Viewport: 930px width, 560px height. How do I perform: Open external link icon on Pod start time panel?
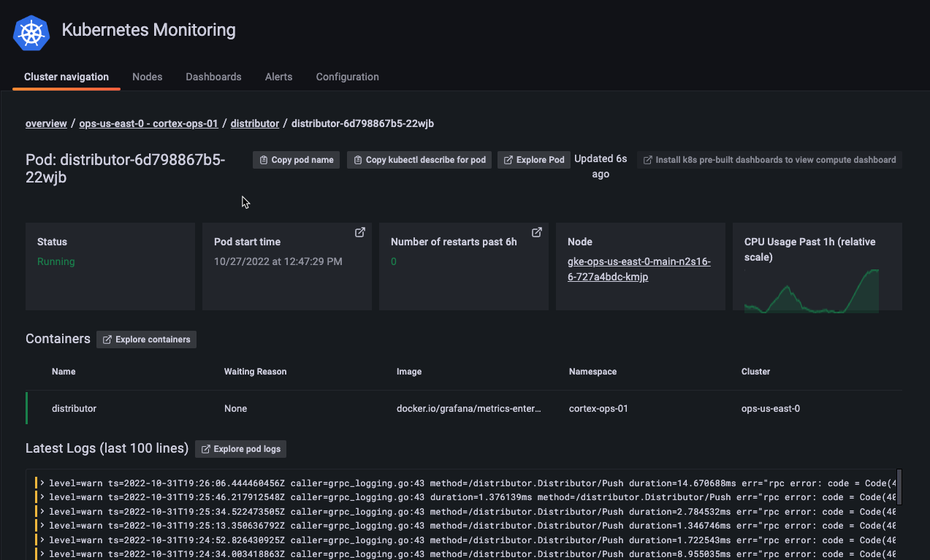point(360,232)
